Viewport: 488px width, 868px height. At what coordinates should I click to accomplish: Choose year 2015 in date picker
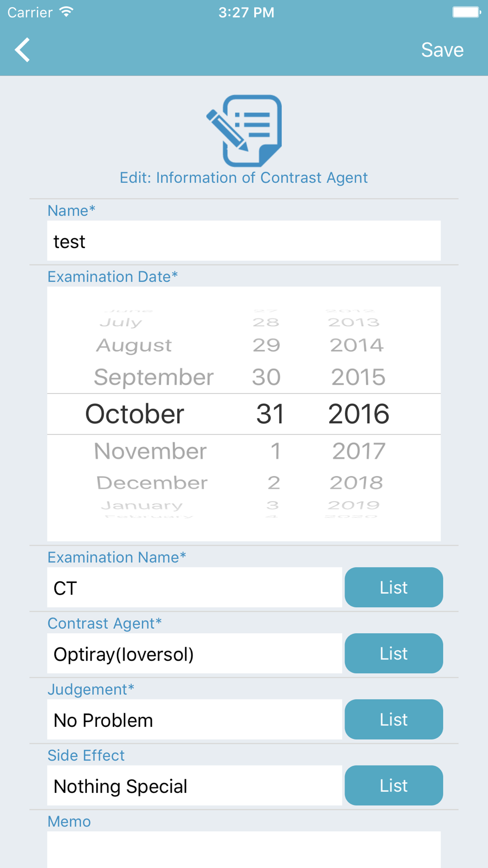pyautogui.click(x=359, y=377)
